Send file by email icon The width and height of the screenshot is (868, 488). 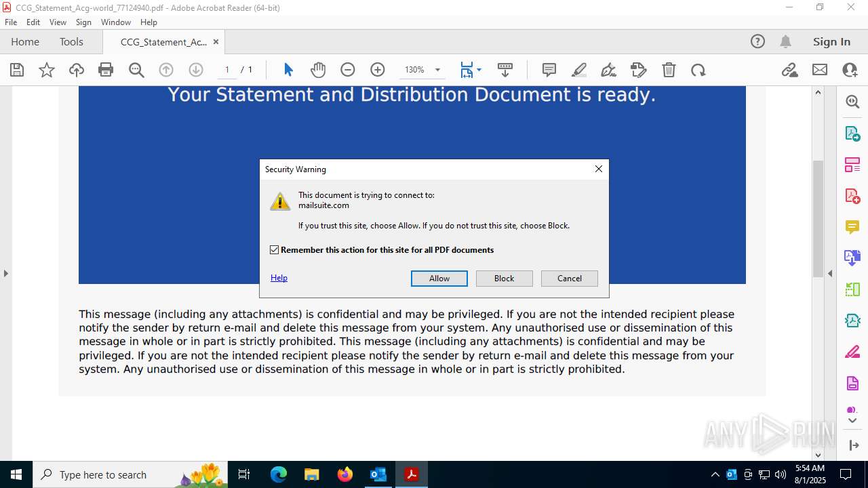tap(820, 70)
